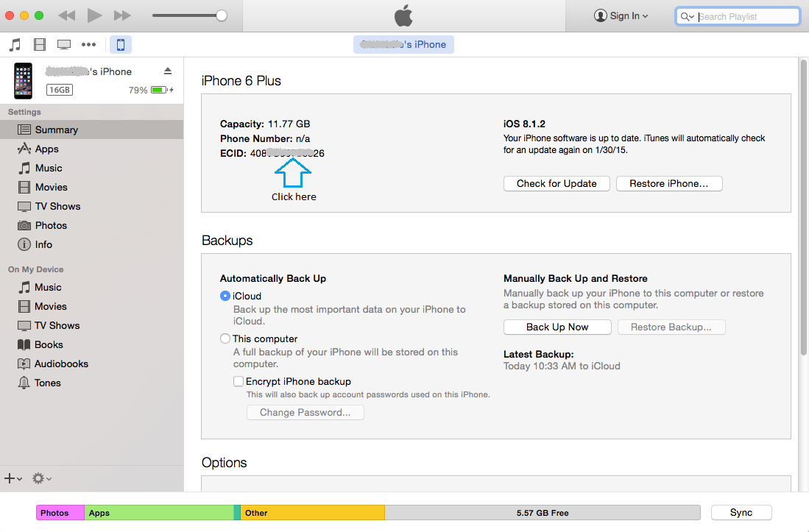Open Books under On My Device
Viewport: 809px width, 532px height.
(x=92, y=344)
